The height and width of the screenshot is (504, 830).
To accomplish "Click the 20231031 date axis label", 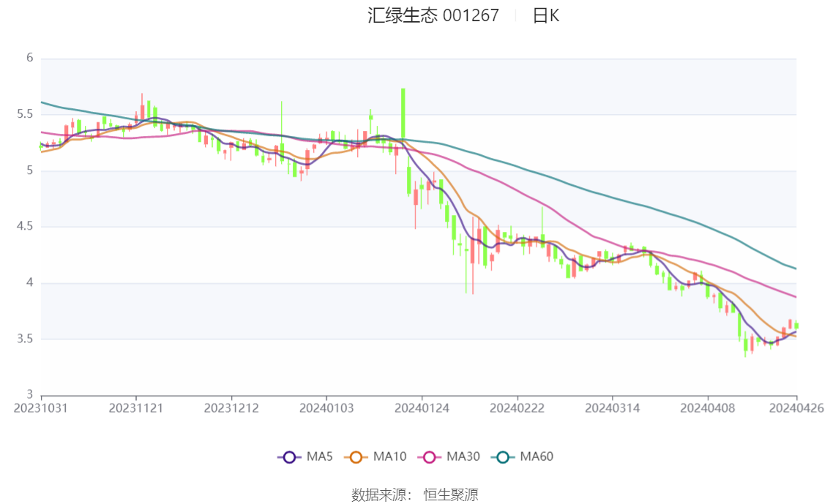I will [41, 408].
